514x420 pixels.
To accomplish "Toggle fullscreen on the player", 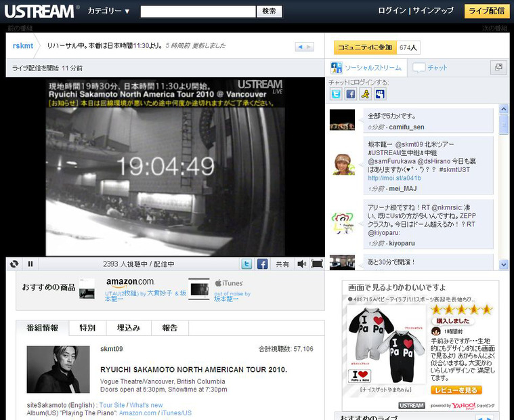I will [x=317, y=264].
